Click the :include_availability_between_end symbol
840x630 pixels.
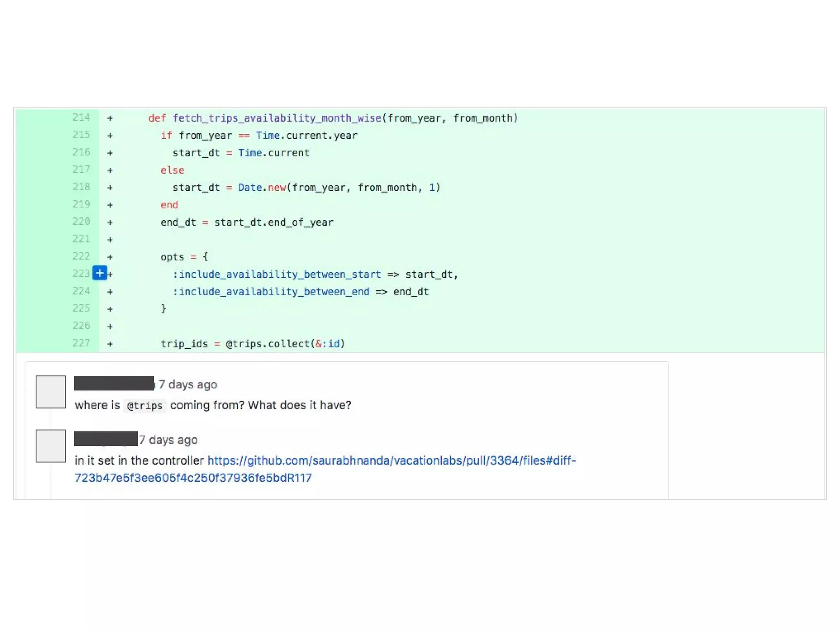271,292
